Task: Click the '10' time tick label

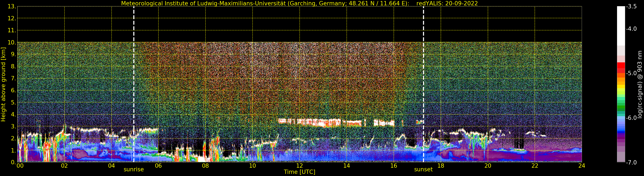Action: [252, 166]
